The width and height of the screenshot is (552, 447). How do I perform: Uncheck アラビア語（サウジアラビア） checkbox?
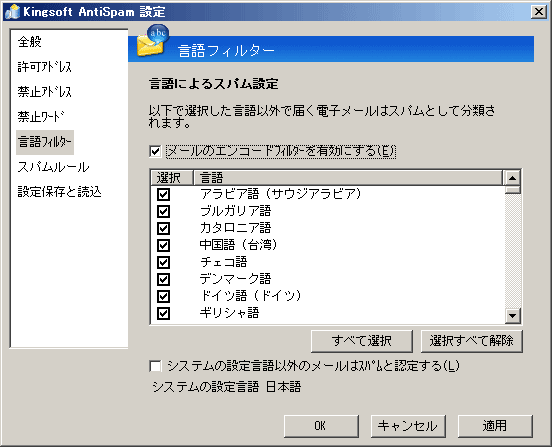point(163,194)
